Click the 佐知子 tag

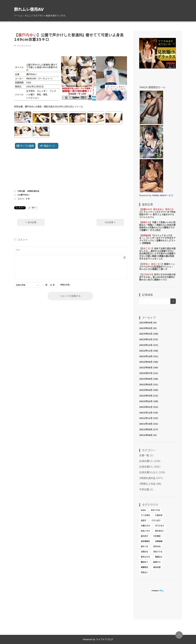coord(143,520)
